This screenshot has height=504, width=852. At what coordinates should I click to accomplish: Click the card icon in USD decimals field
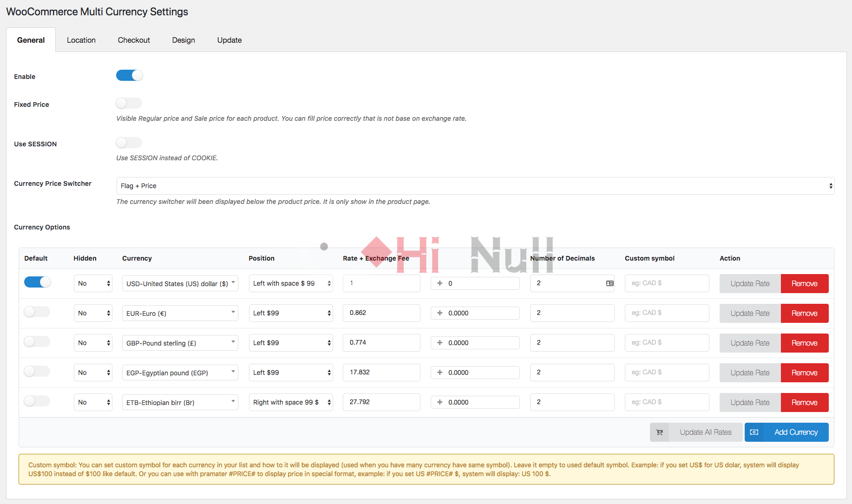coord(610,283)
